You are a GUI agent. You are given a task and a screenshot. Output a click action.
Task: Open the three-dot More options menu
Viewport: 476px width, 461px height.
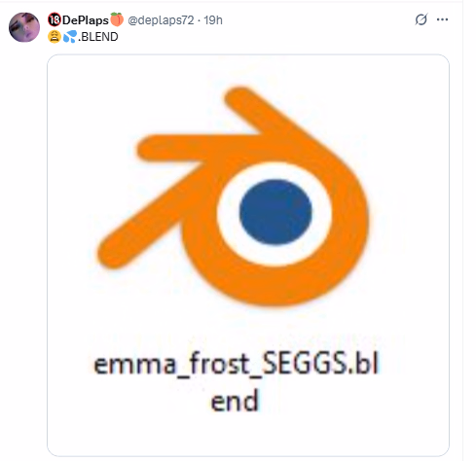442,19
